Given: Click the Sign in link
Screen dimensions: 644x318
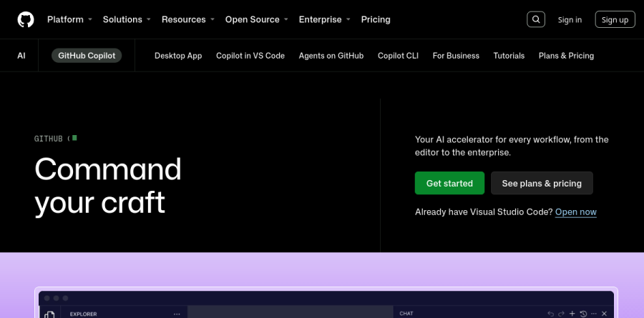Looking at the screenshot, I should [570, 20].
